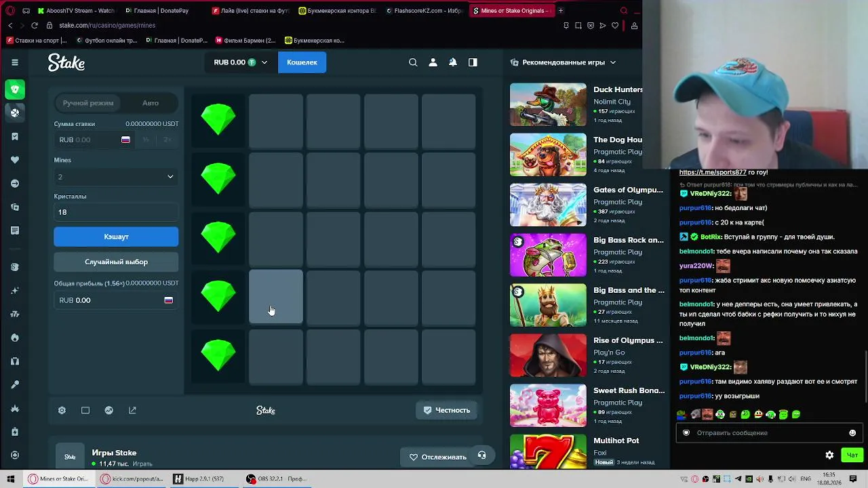Click the total profit RUB 0.00 field
The width and height of the screenshot is (868, 488).
116,300
